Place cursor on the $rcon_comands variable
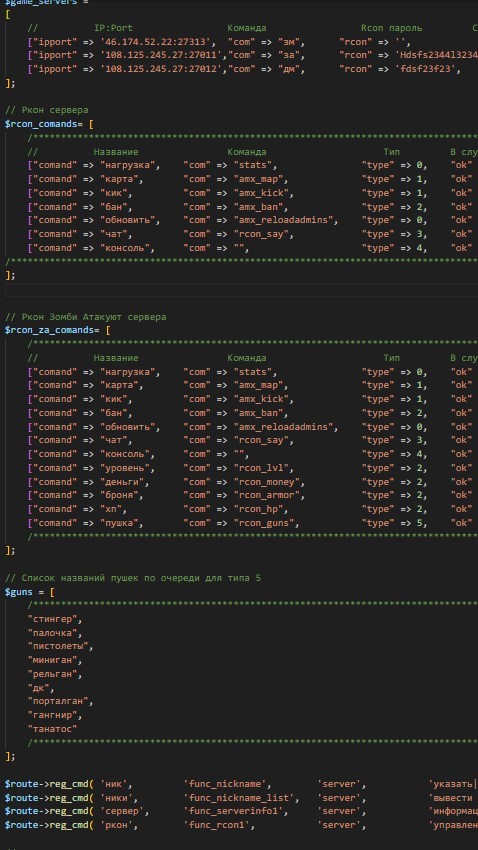The height and width of the screenshot is (850, 478). tap(41, 124)
